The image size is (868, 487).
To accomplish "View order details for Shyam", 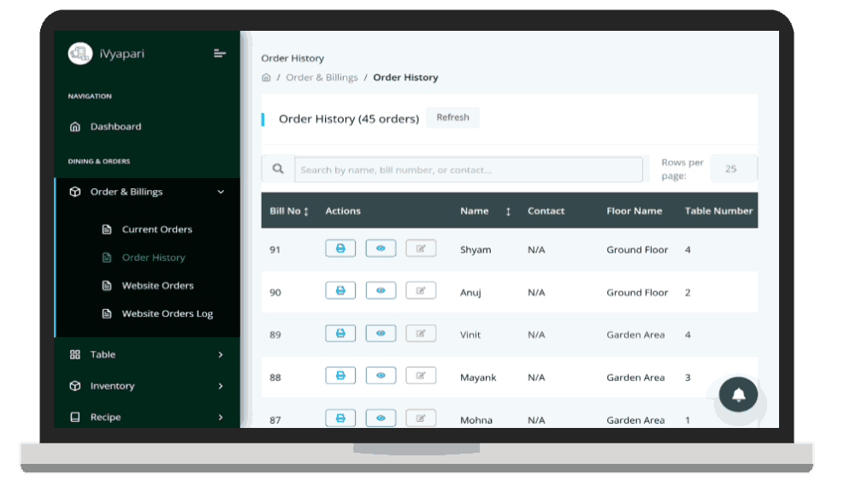I will point(381,248).
